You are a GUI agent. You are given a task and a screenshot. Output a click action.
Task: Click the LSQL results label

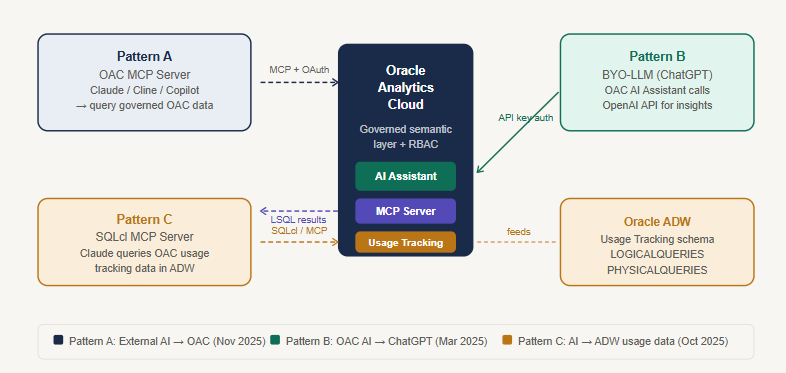[299, 220]
